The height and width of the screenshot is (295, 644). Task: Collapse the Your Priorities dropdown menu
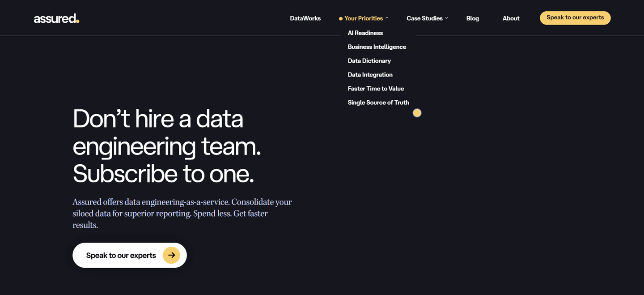(x=364, y=18)
